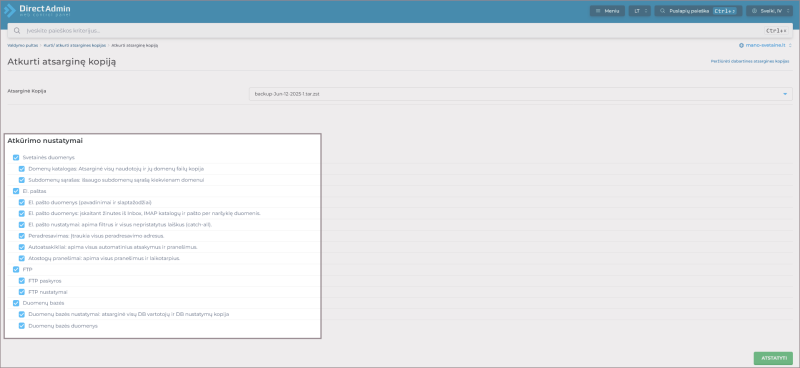This screenshot has height=368, width=800.
Task: Go to Valdymo pultas breadcrumb
Action: pyautogui.click(x=22, y=45)
